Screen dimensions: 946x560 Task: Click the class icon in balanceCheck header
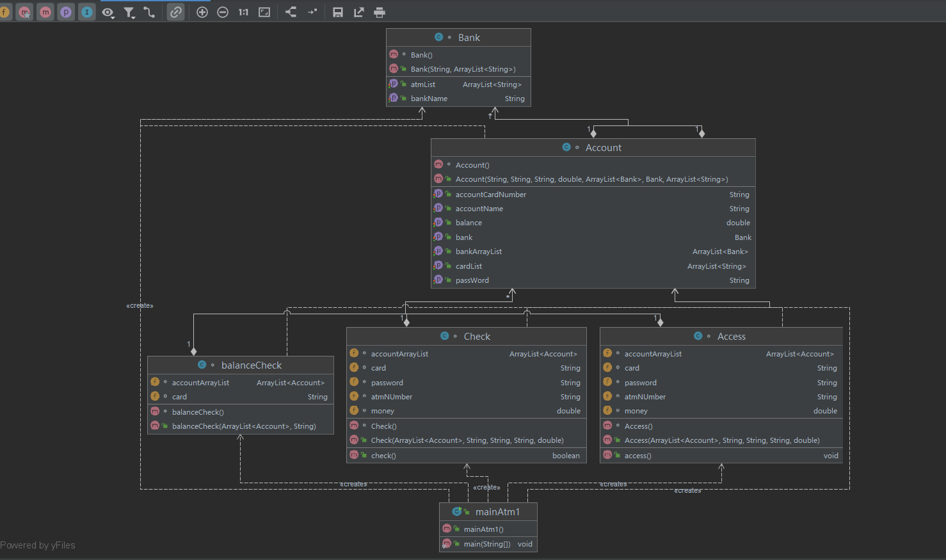pyautogui.click(x=202, y=365)
